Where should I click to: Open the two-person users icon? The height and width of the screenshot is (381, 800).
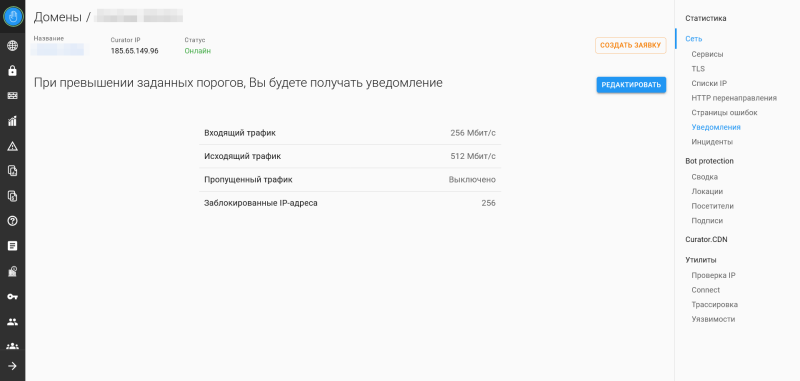coord(13,322)
